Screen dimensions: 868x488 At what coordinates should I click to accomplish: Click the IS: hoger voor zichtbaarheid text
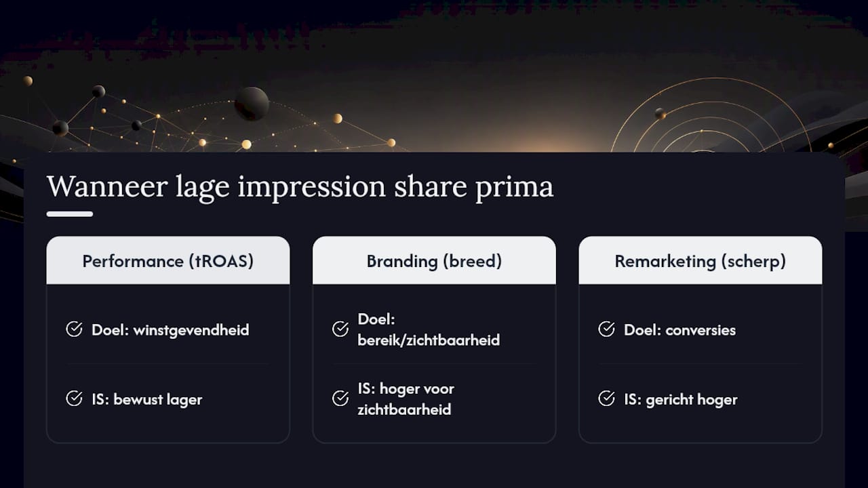pos(406,399)
